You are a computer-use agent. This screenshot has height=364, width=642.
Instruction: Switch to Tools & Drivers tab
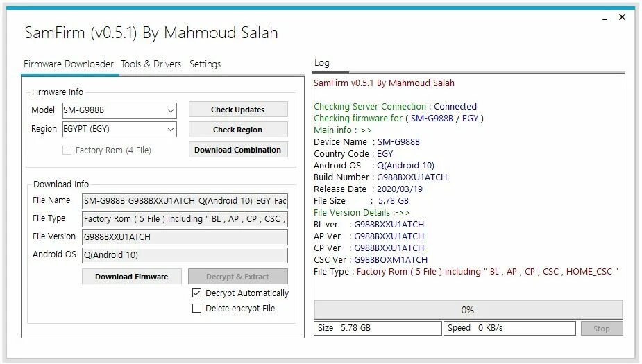(x=151, y=64)
